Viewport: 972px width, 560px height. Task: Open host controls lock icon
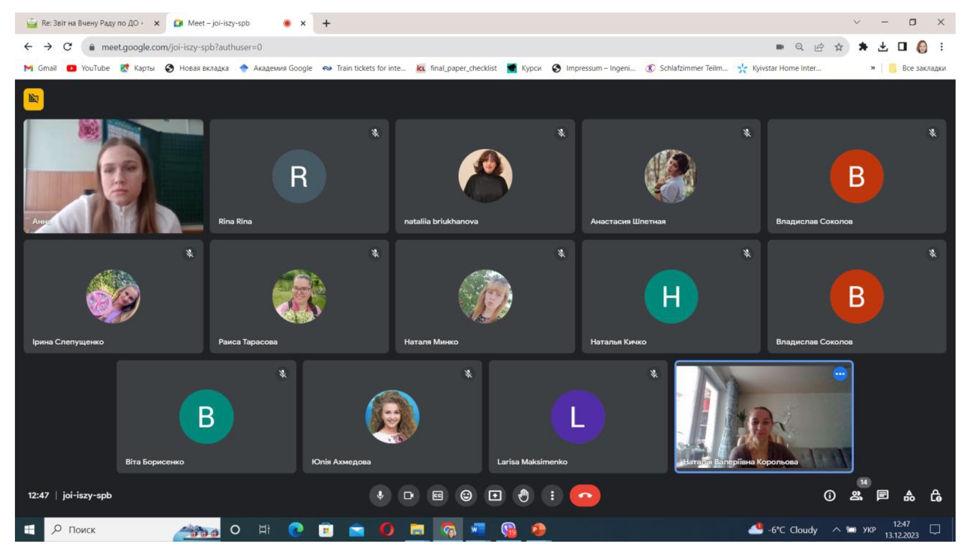[x=936, y=495]
